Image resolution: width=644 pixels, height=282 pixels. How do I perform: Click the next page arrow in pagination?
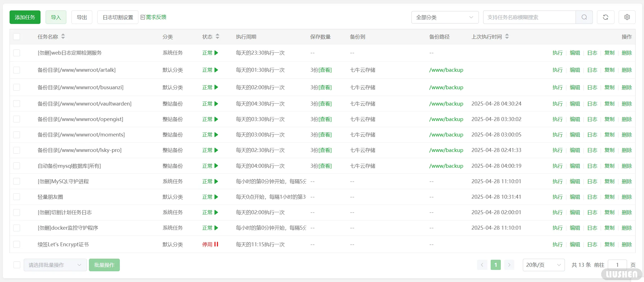click(x=509, y=265)
